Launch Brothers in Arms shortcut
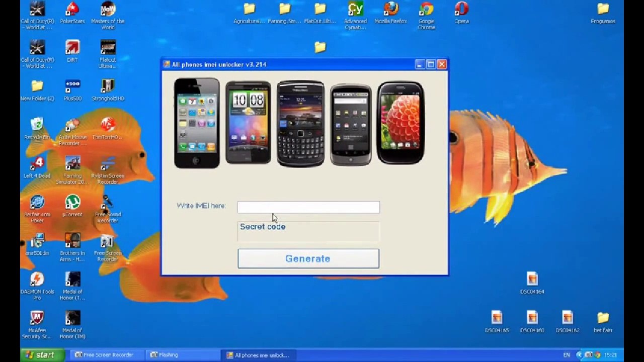 (72, 247)
